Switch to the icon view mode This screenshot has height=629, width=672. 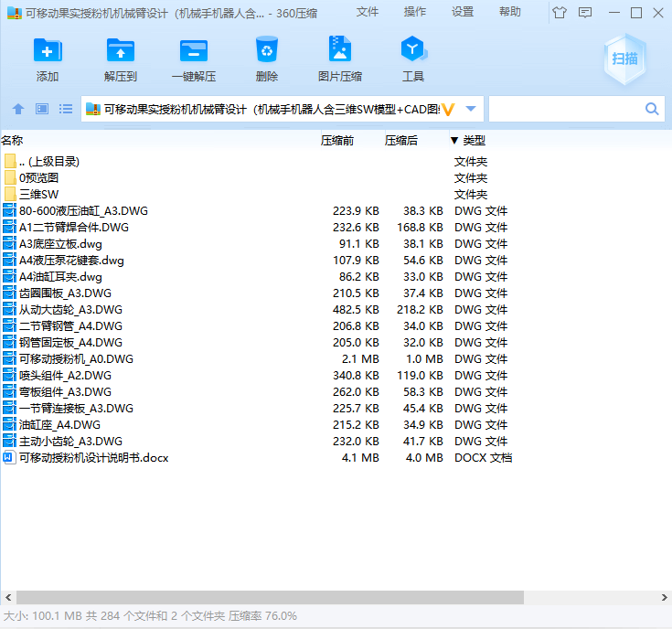[42, 109]
